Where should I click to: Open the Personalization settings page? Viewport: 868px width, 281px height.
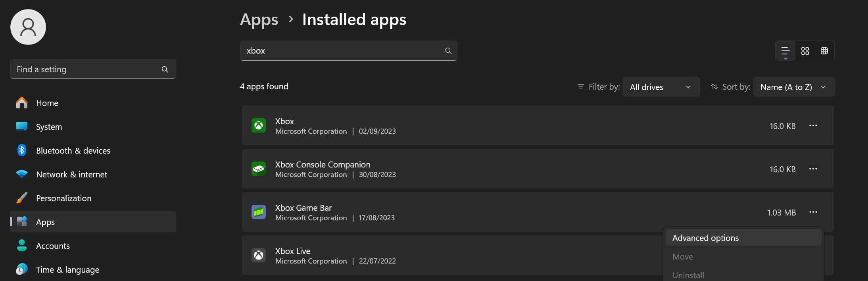click(x=63, y=198)
